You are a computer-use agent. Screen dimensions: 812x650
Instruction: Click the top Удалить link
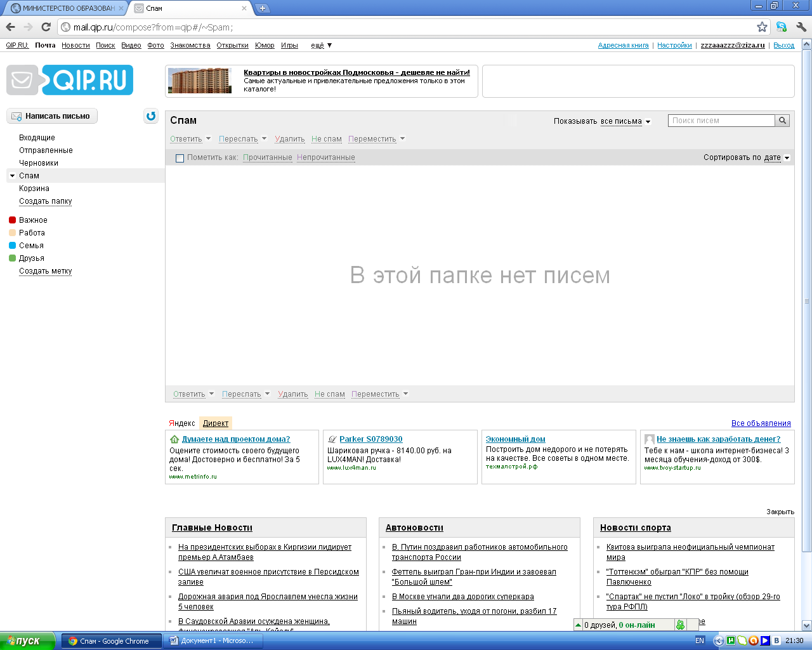pos(290,139)
